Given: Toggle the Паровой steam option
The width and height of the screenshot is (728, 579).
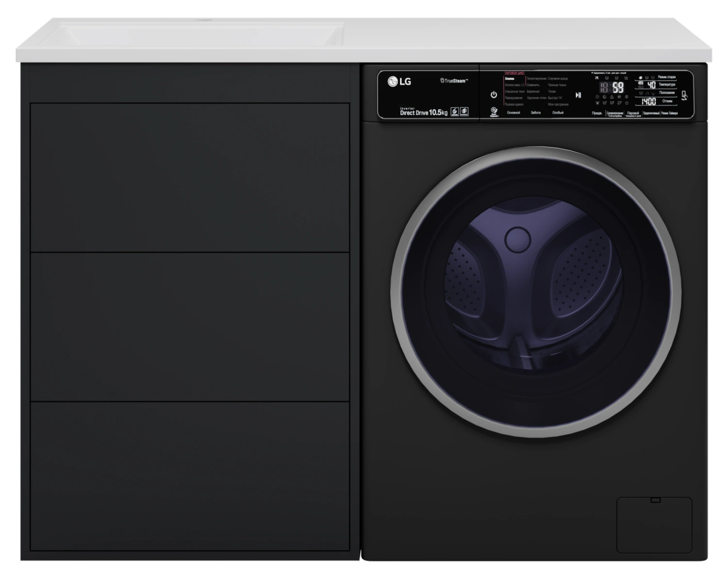Looking at the screenshot, I should [x=633, y=113].
